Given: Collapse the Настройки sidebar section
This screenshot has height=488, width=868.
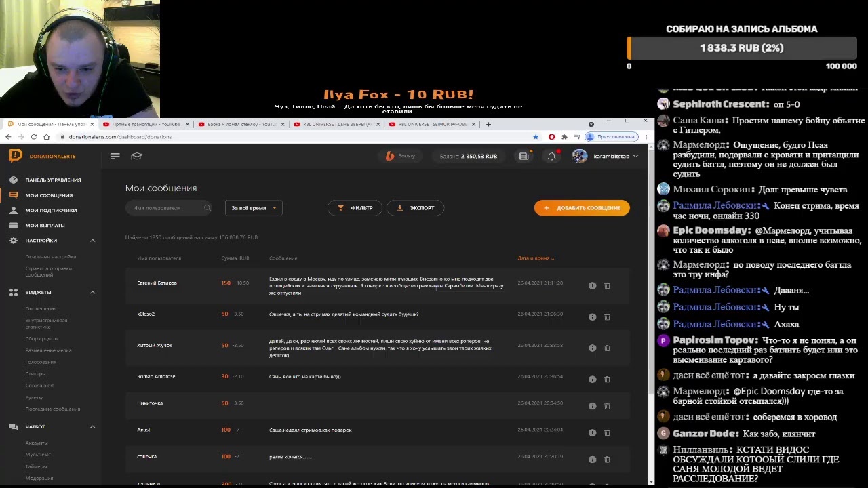Looking at the screenshot, I should point(93,241).
